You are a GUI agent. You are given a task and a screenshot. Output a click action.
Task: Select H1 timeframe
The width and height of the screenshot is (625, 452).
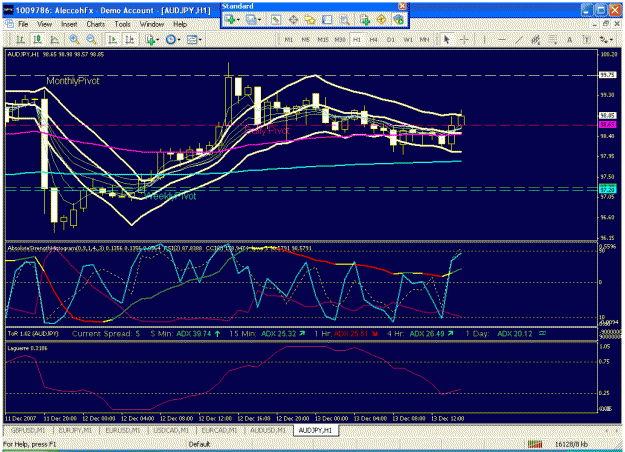point(357,40)
